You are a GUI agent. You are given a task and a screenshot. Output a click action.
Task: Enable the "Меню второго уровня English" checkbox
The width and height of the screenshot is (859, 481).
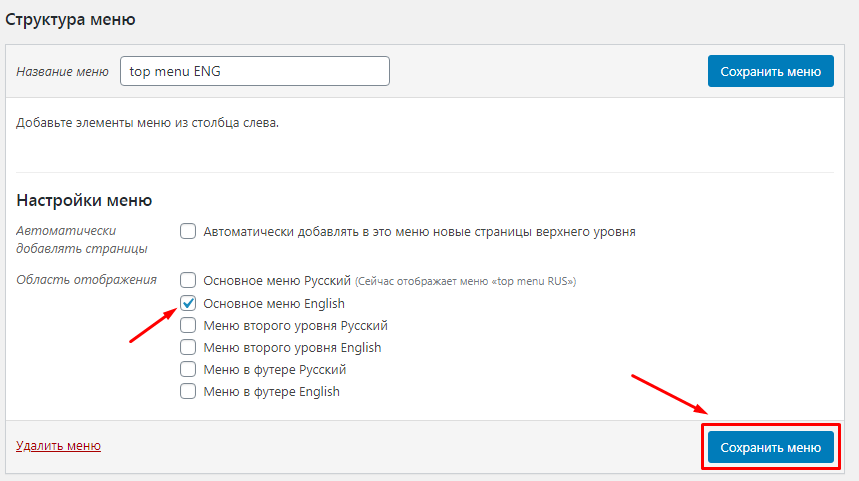pyautogui.click(x=187, y=347)
